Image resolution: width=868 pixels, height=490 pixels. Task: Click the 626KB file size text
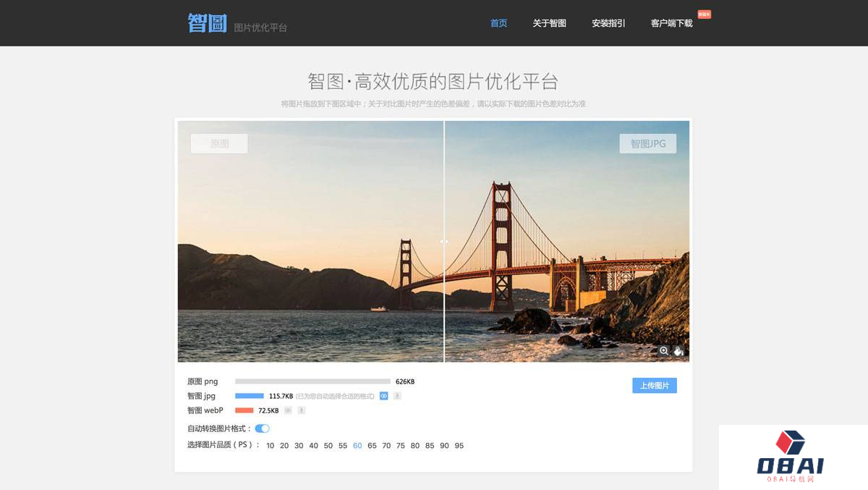click(x=405, y=381)
